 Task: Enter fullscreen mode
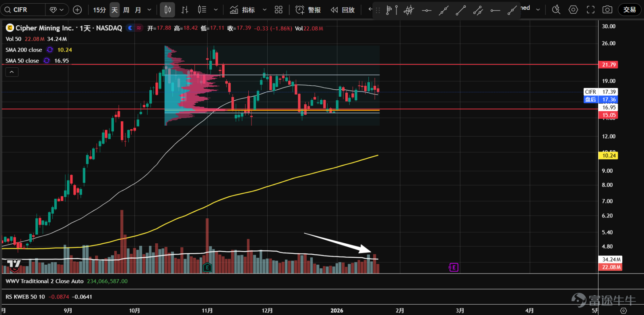point(590,10)
